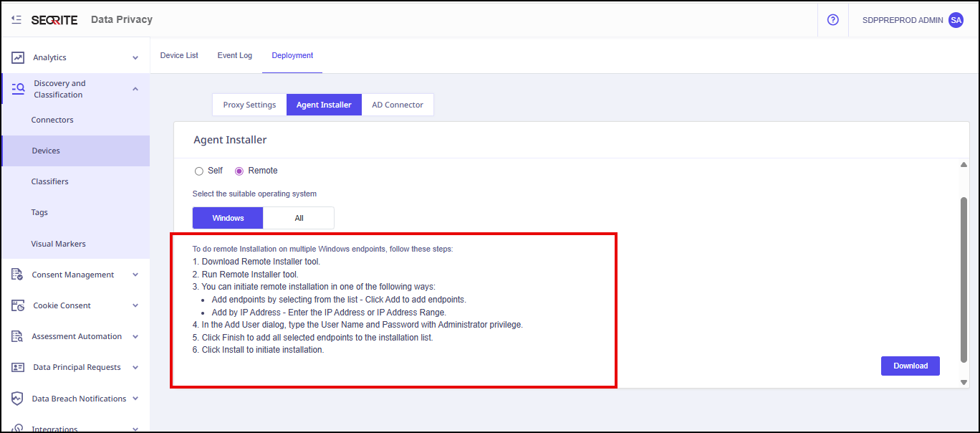Open the Proxy Settings tab
Screen dimensions: 980x433
(249, 105)
